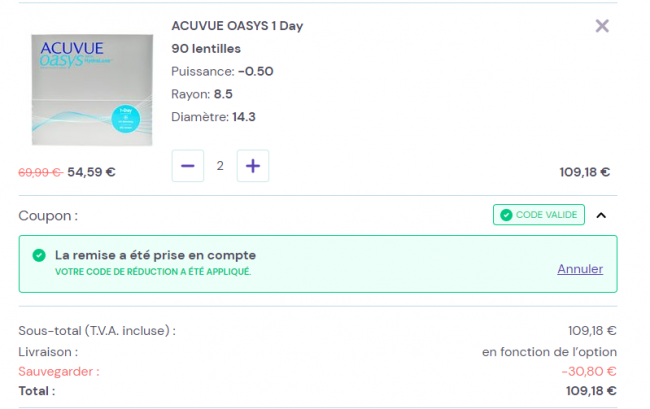Click the Coupon label
The image size is (650, 409).
pos(48,215)
